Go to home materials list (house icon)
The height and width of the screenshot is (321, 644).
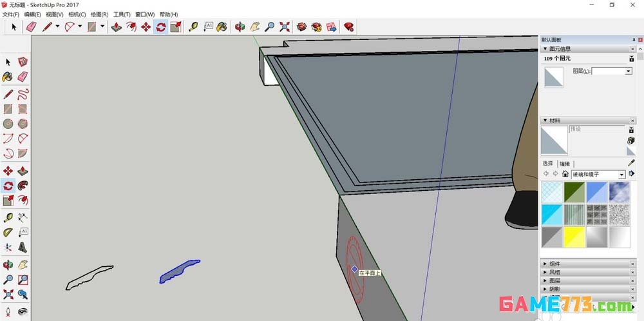pos(565,174)
